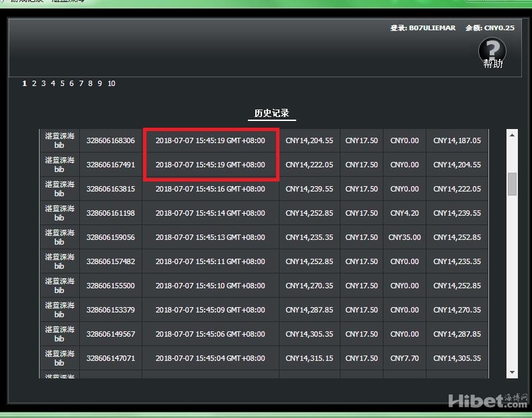
Task: Jump to page 7 in pagination
Action: click(81, 83)
